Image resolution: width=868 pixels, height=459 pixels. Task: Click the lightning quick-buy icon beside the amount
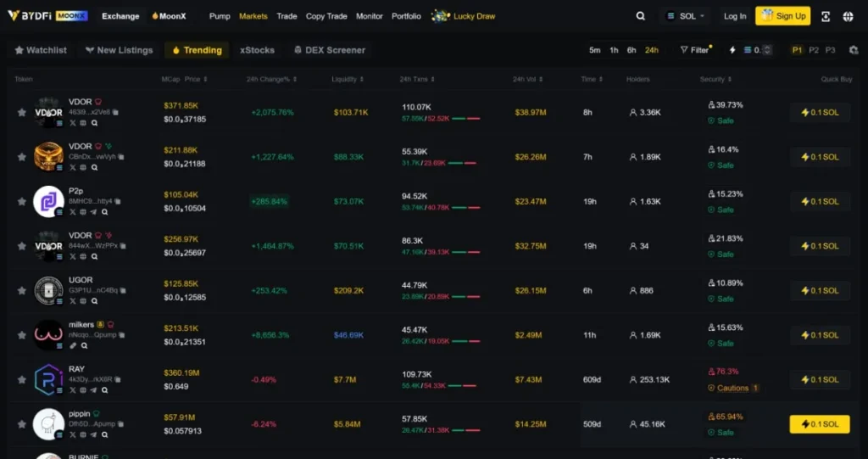click(732, 50)
